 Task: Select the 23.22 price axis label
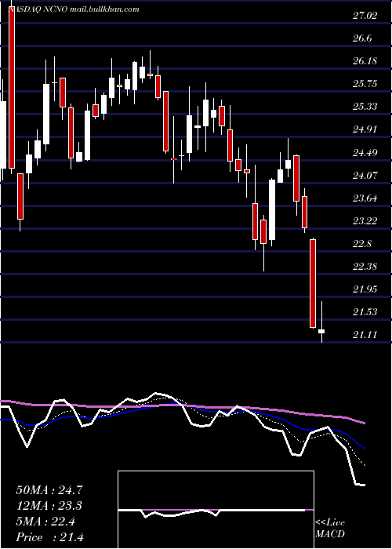365,221
